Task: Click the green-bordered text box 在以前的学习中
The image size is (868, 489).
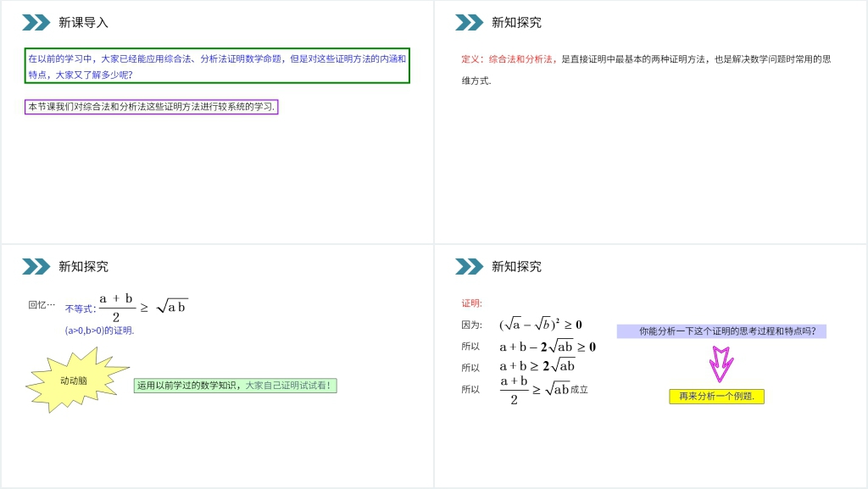Action: tap(217, 66)
